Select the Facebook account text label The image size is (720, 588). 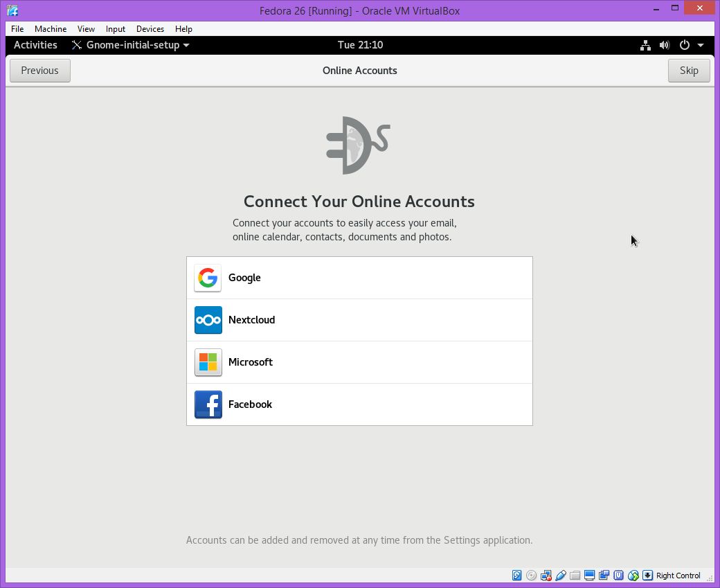[x=250, y=404]
